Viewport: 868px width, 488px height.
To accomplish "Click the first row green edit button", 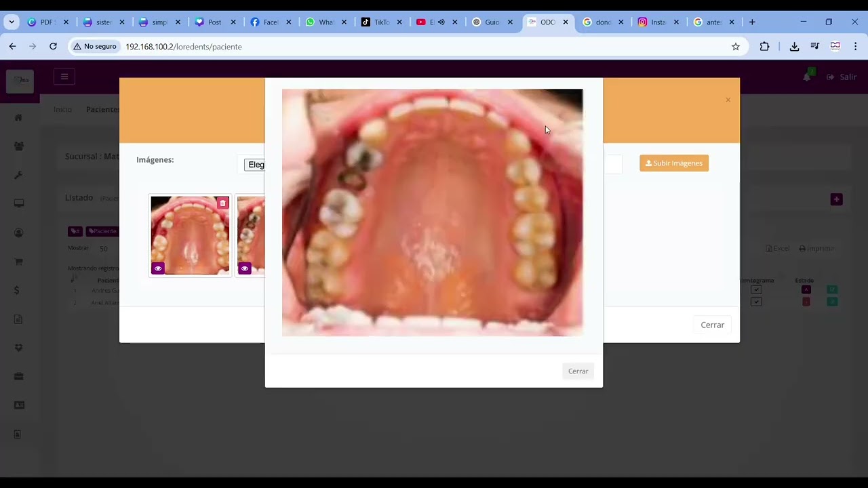I will (832, 290).
